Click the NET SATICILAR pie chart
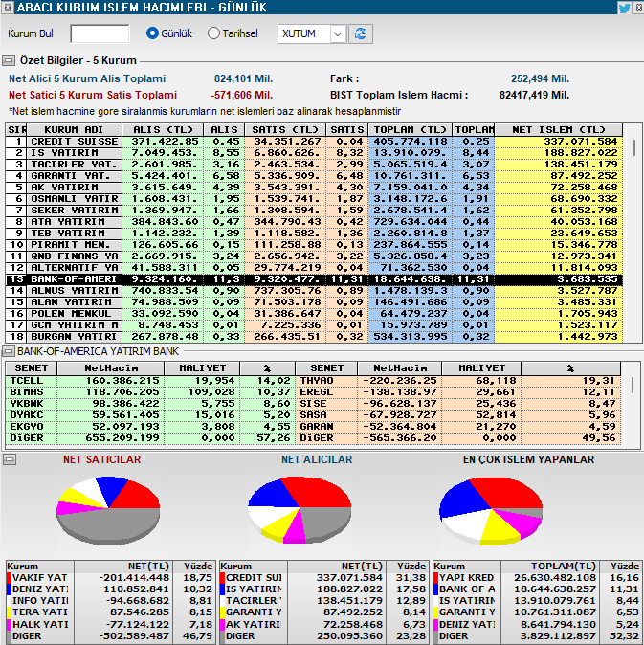 [108, 510]
